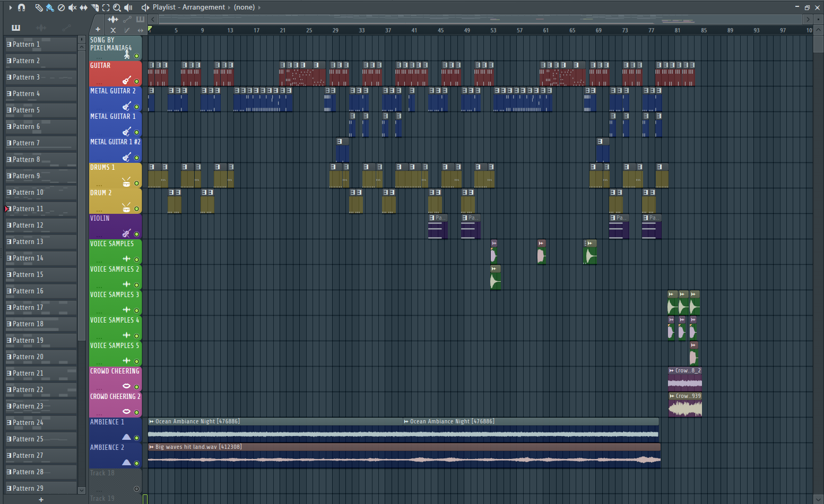Mute the GUITAR track
This screenshot has height=504, width=824.
click(x=136, y=82)
